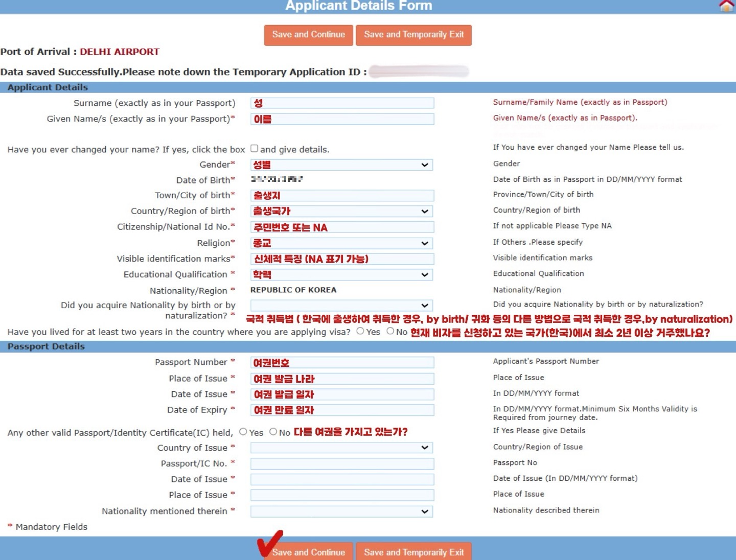Tick the changed name checkbox
Image resolution: width=736 pixels, height=560 pixels.
tap(254, 149)
